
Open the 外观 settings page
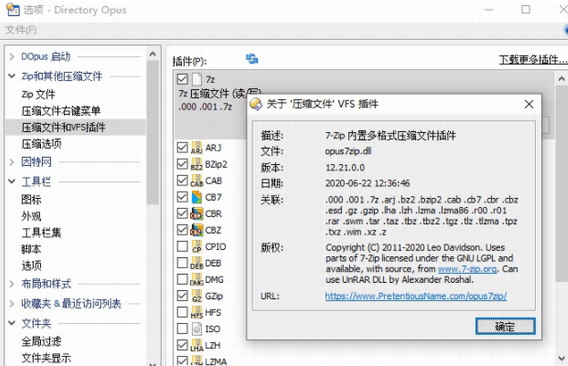point(31,216)
